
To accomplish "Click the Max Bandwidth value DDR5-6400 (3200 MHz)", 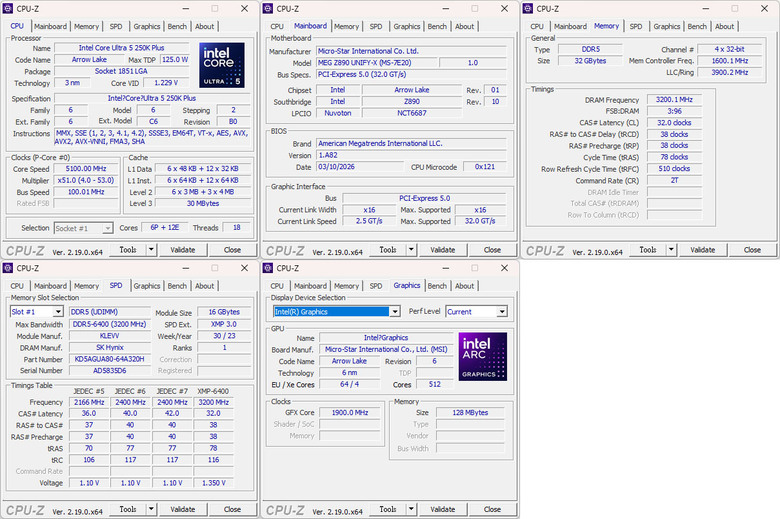I will [x=109, y=324].
